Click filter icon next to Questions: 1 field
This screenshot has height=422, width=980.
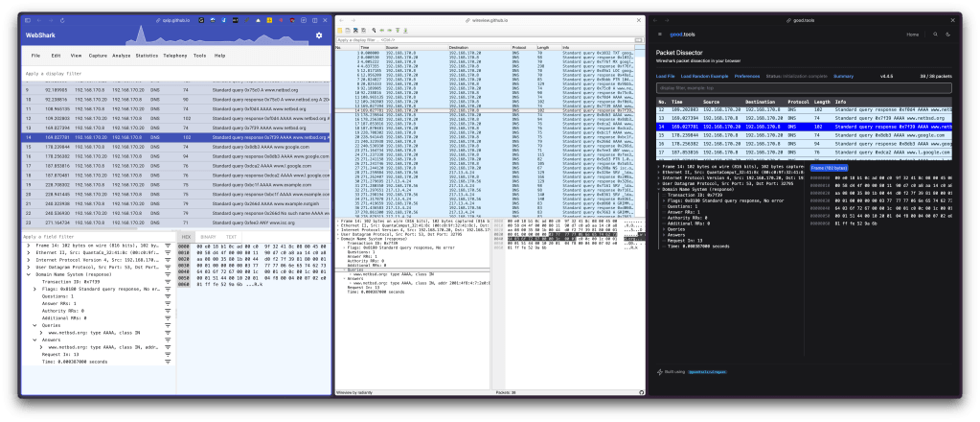coord(167,296)
